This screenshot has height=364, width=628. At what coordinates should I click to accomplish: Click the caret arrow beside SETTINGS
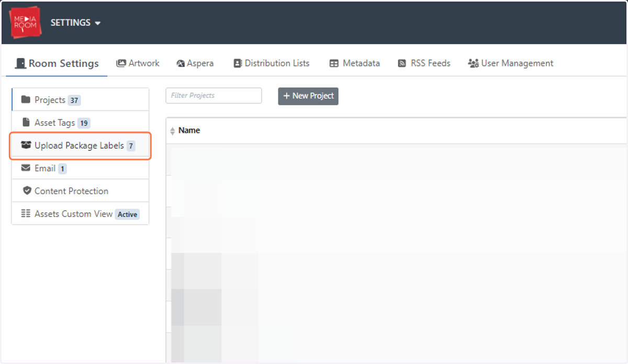click(x=97, y=24)
